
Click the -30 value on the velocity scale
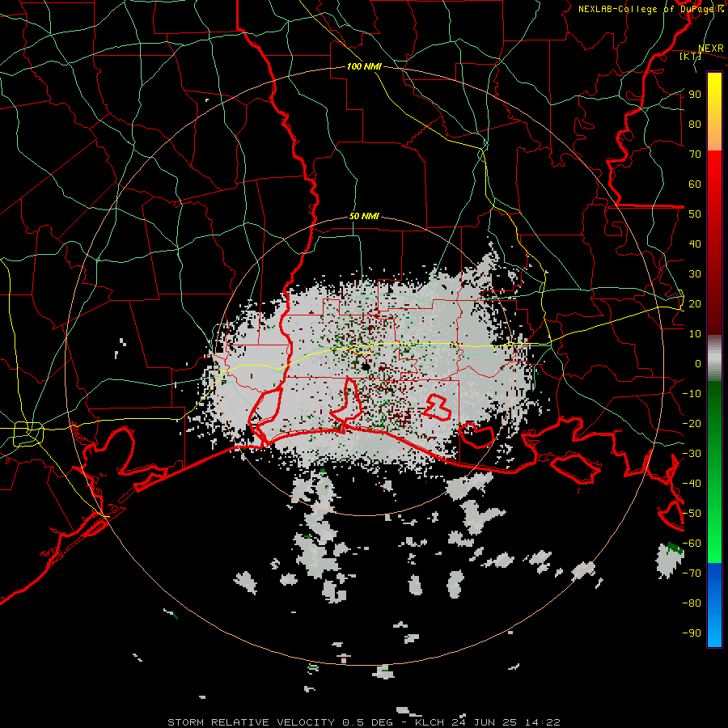pyautogui.click(x=692, y=454)
